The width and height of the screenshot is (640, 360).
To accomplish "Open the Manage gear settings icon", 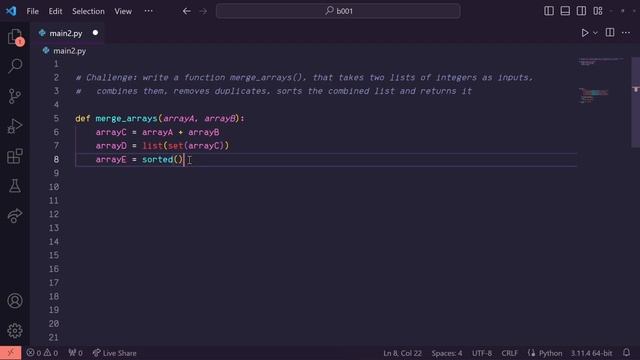I will pos(15,331).
